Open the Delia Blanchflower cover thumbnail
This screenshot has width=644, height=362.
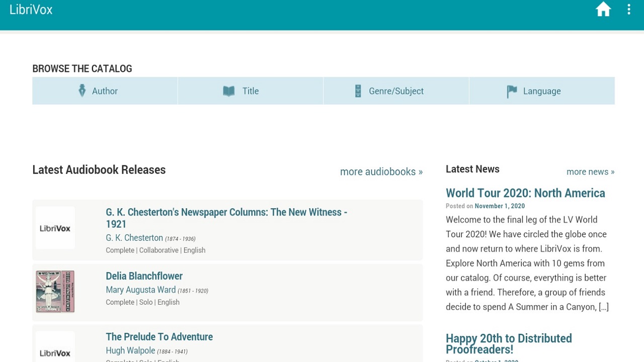55,292
